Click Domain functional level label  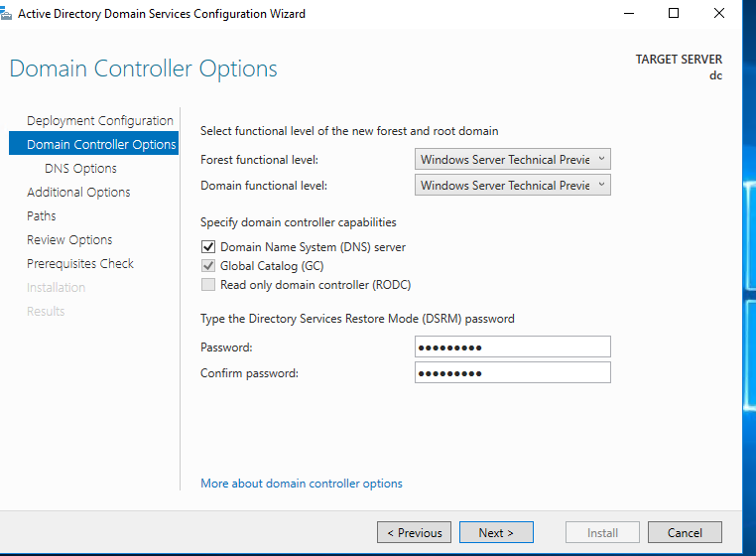pyautogui.click(x=264, y=186)
